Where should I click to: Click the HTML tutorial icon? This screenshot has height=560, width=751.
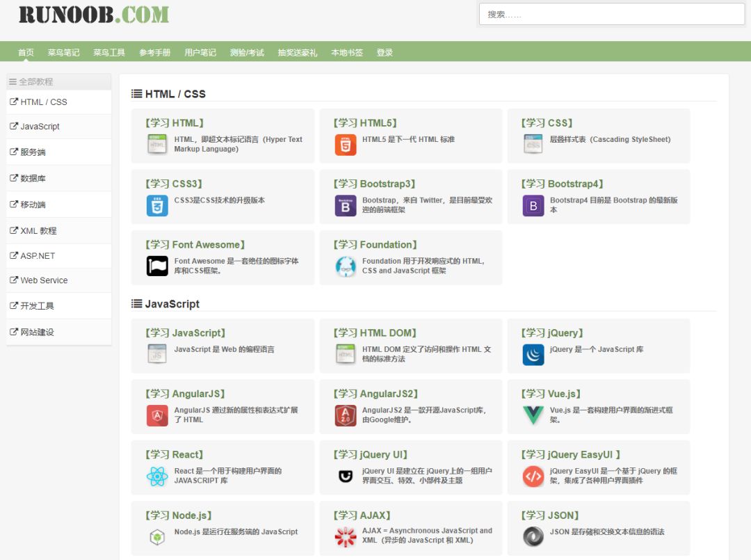point(157,144)
